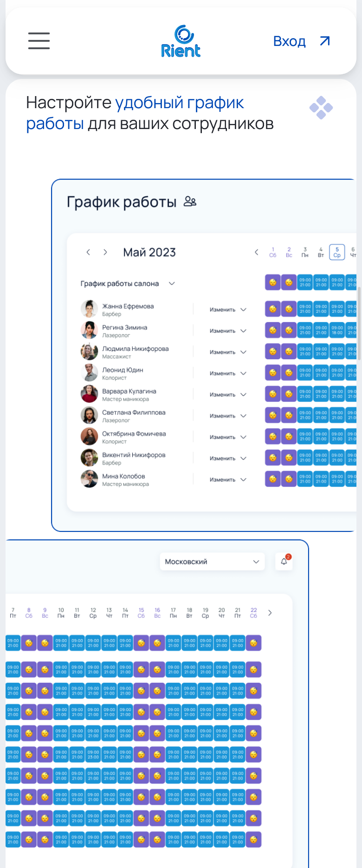The width and height of the screenshot is (362, 868).
Task: Select day 5 Ср in calendar header
Action: (337, 252)
